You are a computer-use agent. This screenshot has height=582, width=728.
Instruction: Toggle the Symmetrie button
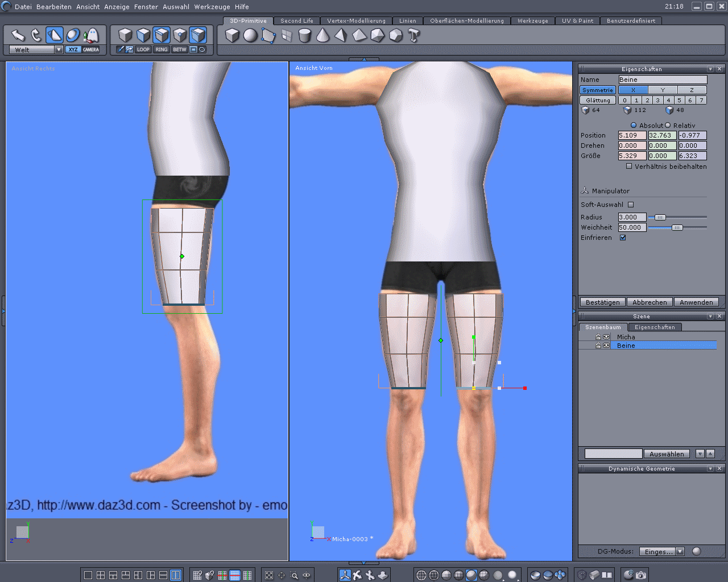click(x=598, y=90)
